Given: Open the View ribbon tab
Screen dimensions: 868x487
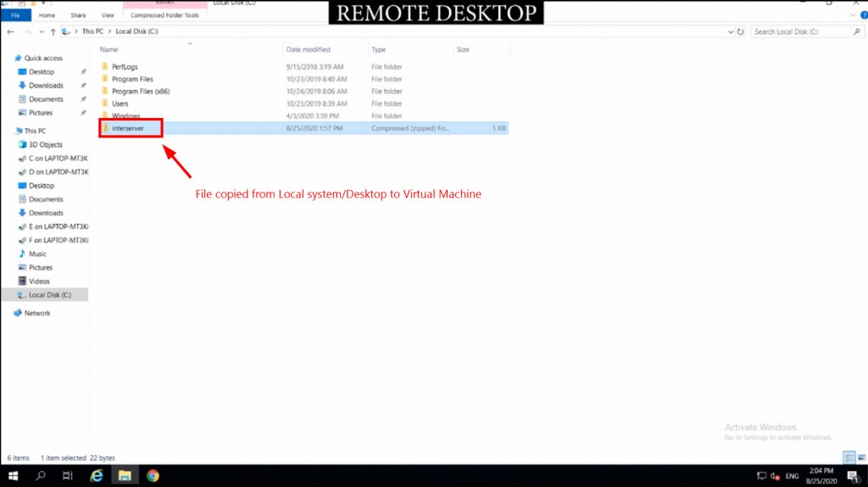Looking at the screenshot, I should click(108, 15).
